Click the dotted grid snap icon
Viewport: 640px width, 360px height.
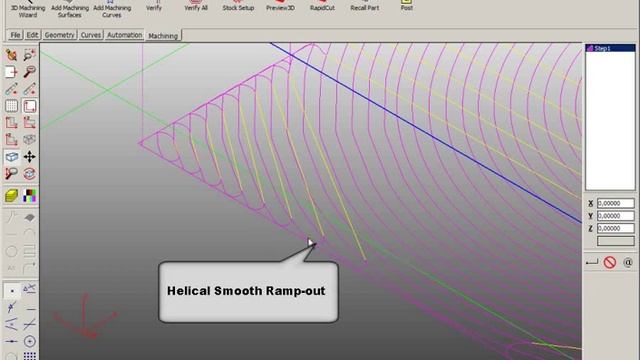(x=29, y=356)
